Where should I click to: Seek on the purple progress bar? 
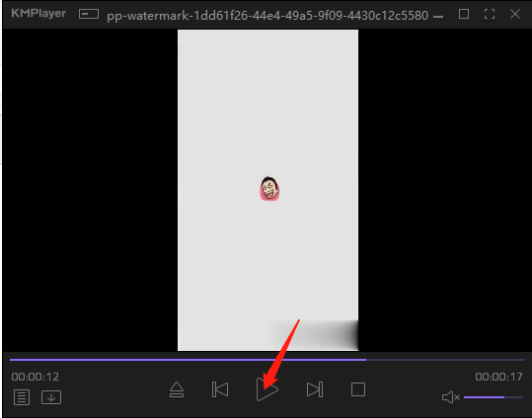click(x=267, y=360)
